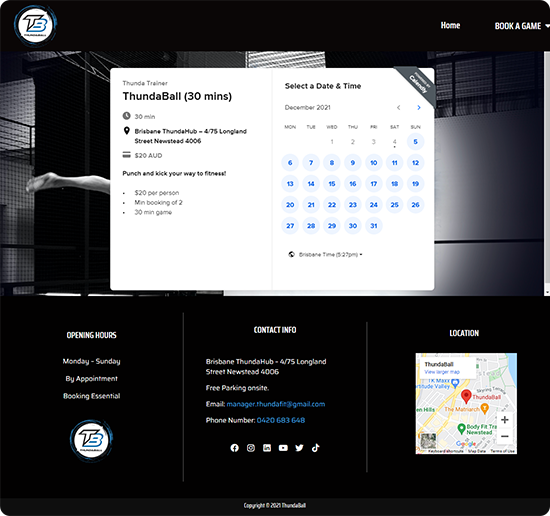
Task: Choose December 8 on the calendar
Action: pos(332,163)
